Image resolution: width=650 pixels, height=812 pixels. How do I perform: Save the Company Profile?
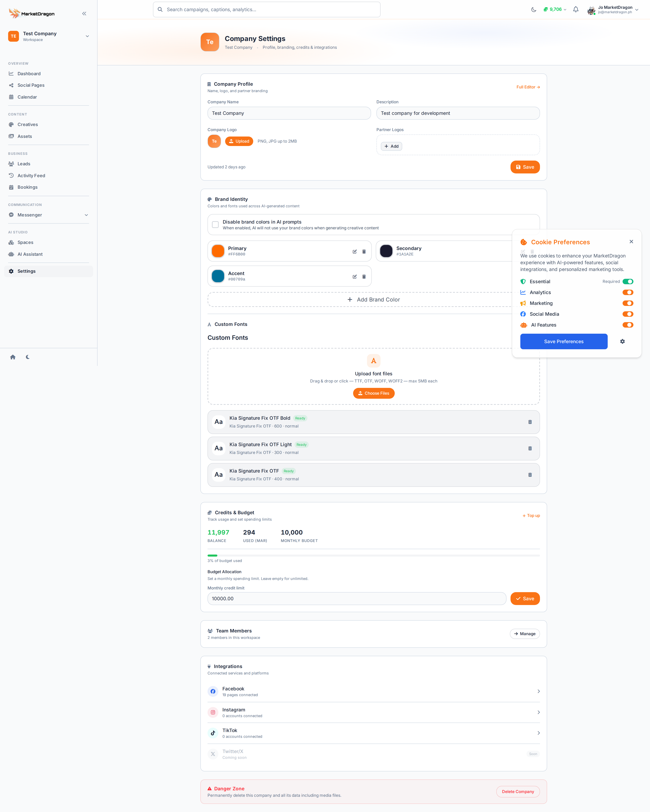point(525,167)
